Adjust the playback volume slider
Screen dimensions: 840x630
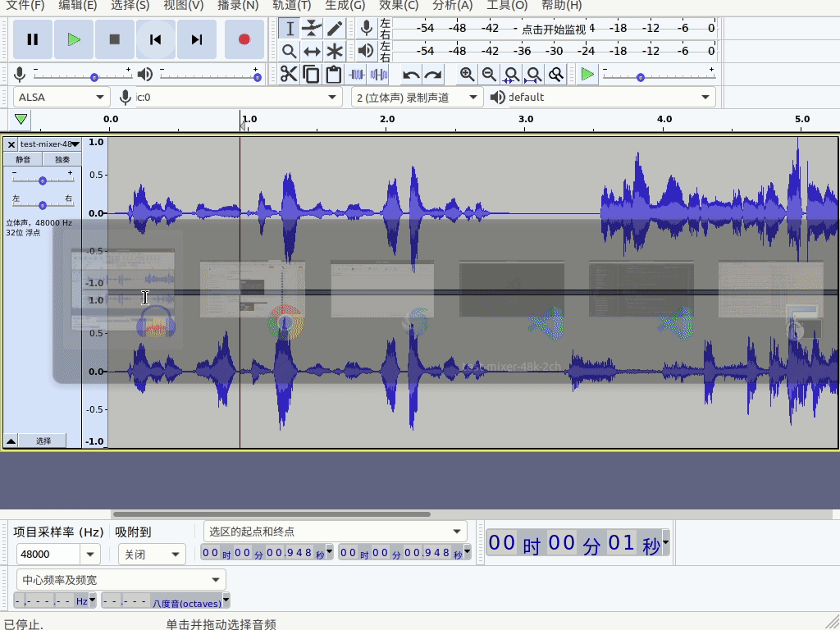[x=209, y=76]
